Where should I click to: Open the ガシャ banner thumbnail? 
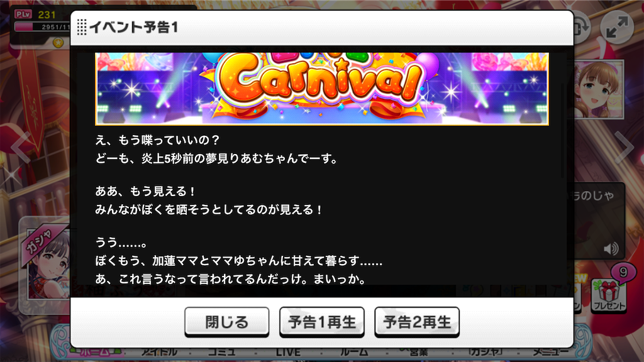pyautogui.click(x=45, y=263)
